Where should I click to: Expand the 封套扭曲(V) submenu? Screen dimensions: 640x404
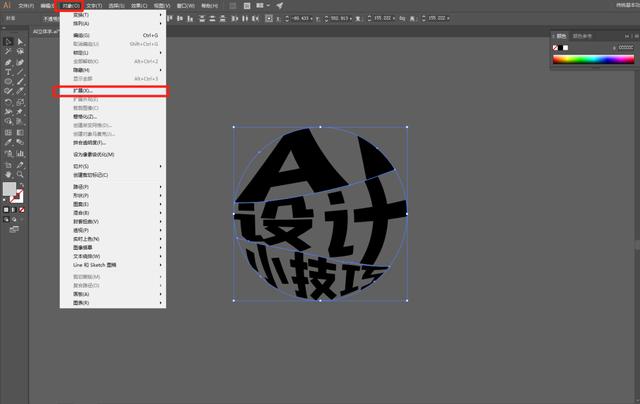coord(113,222)
